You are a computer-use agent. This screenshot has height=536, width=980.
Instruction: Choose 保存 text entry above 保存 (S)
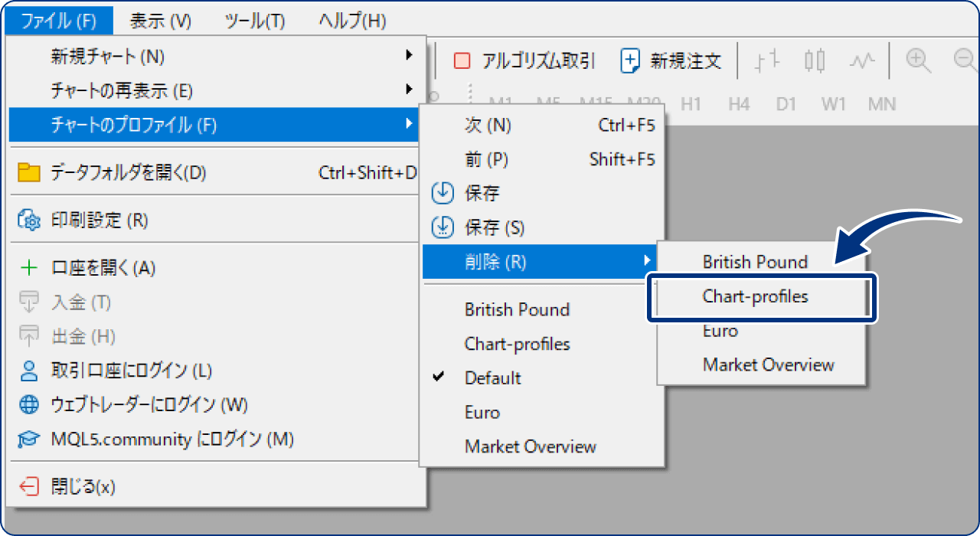(482, 193)
